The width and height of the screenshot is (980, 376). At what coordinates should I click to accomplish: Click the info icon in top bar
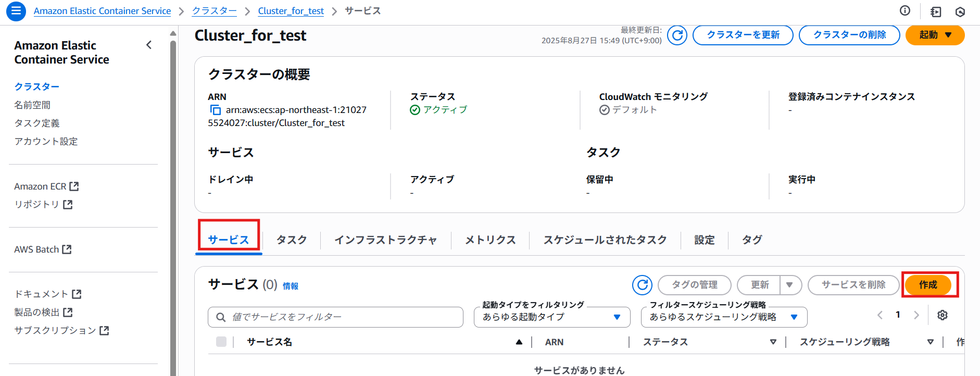[x=905, y=11]
